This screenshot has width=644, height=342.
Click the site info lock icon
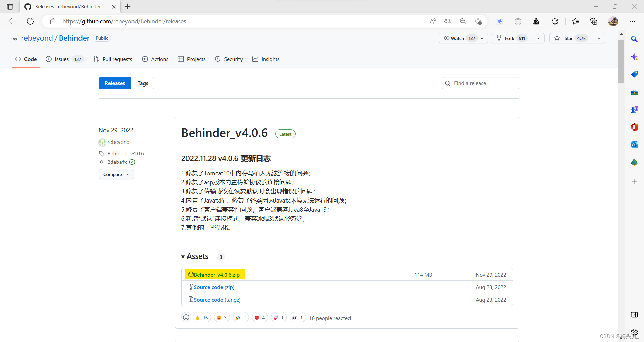tap(53, 21)
